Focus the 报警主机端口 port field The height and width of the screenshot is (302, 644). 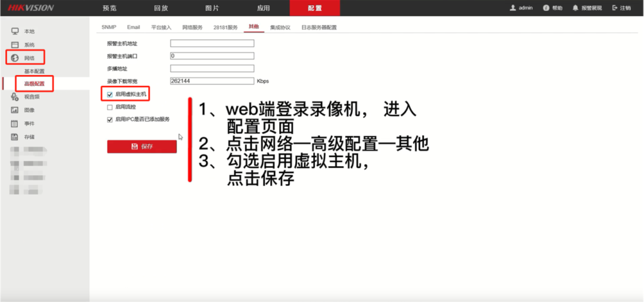(212, 56)
